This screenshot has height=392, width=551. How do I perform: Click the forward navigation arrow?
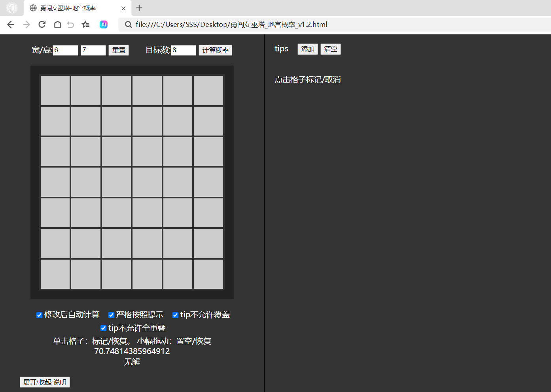coord(27,24)
